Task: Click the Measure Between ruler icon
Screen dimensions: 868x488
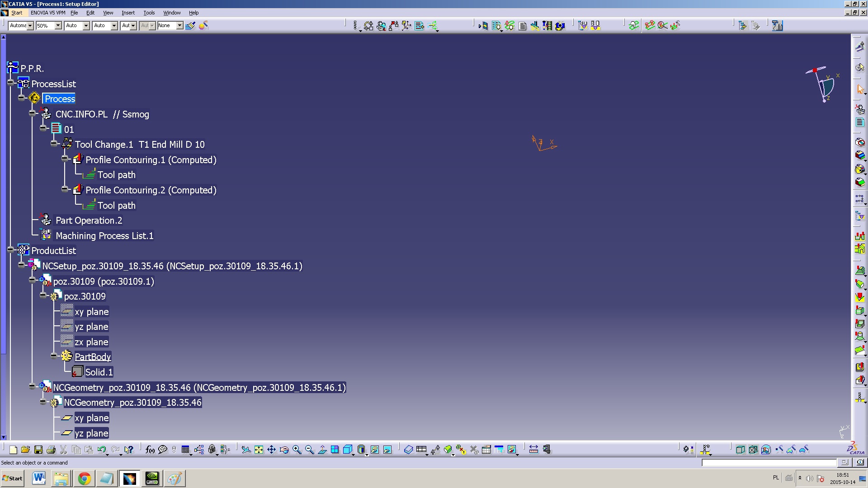Action: pos(533,450)
